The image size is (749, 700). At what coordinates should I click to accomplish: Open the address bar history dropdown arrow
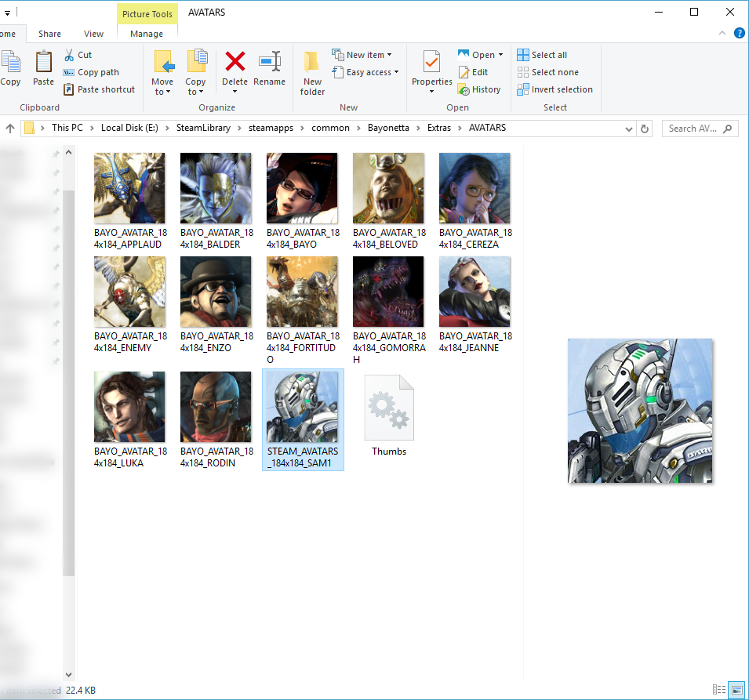pos(629,129)
